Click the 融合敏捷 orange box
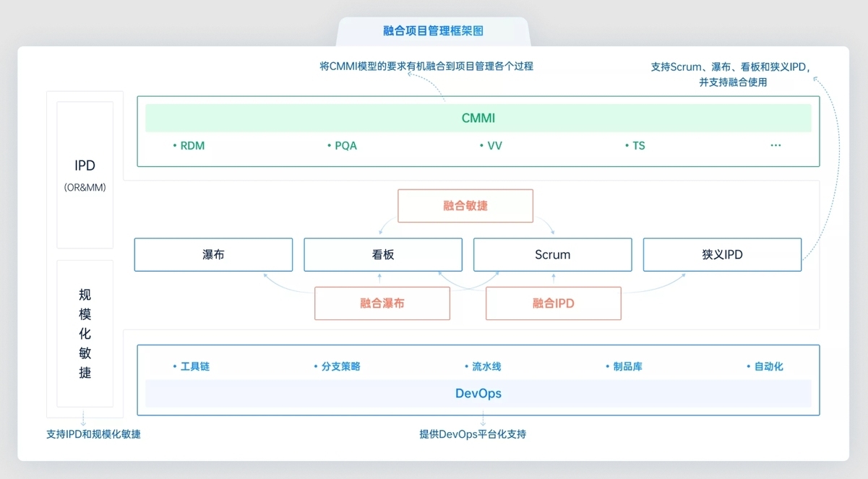This screenshot has height=479, width=868. click(465, 206)
